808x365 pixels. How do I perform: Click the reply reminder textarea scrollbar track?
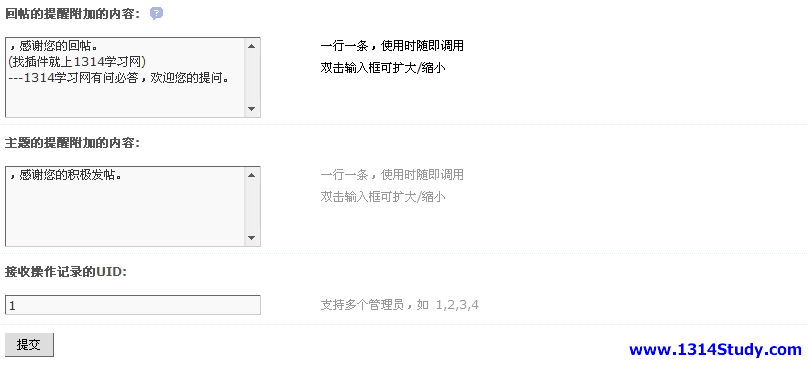coord(251,77)
